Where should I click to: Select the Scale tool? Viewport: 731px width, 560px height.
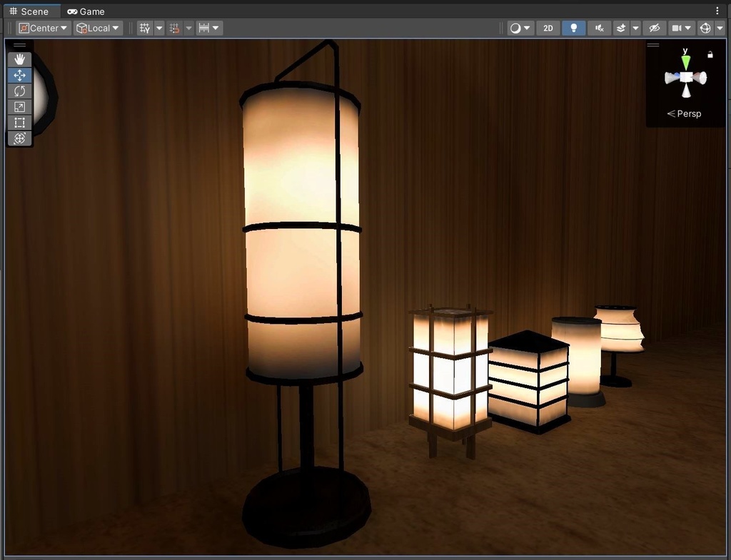tap(19, 107)
